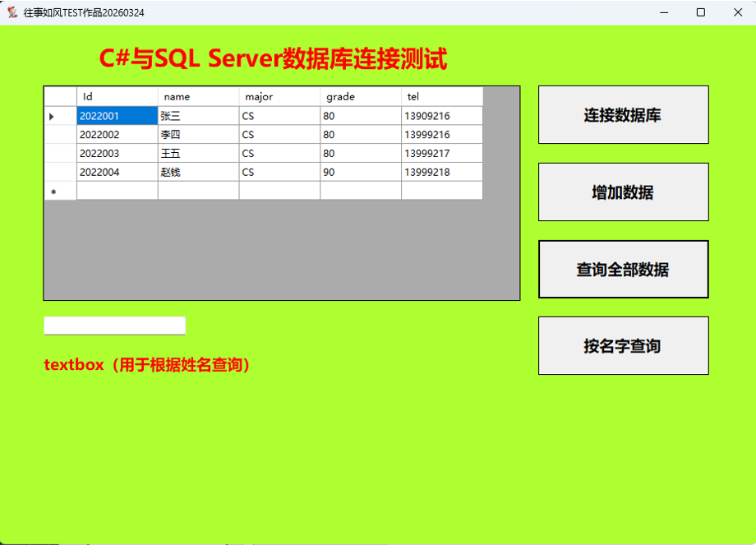Select the name cell 赵钱
The image size is (756, 545).
[x=198, y=173]
